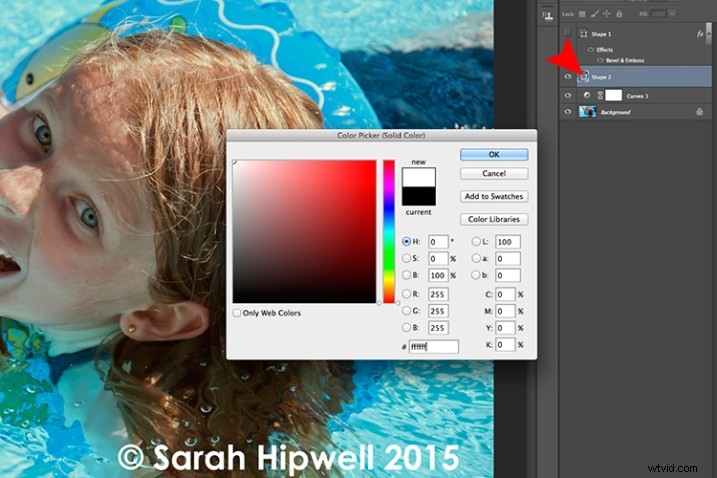Image resolution: width=717 pixels, height=478 pixels.
Task: Click the fx icon on Shape 1 layer
Action: click(x=700, y=34)
